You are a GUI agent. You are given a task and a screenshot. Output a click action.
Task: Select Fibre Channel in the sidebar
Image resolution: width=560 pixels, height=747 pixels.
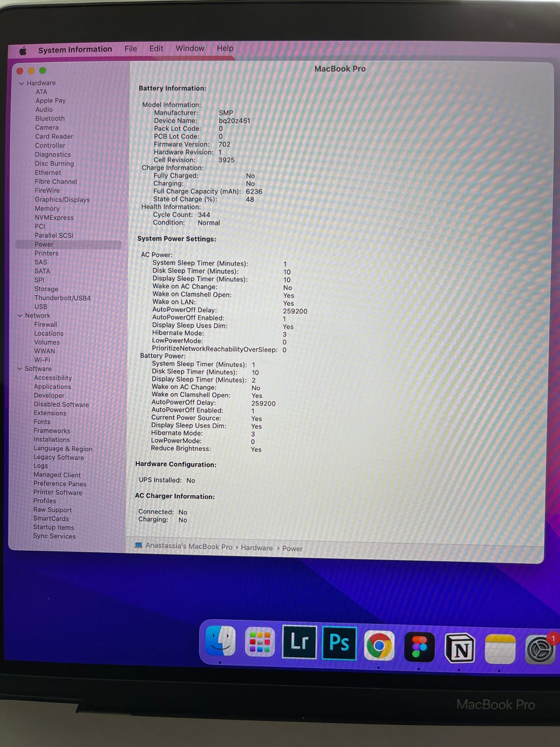pyautogui.click(x=55, y=181)
